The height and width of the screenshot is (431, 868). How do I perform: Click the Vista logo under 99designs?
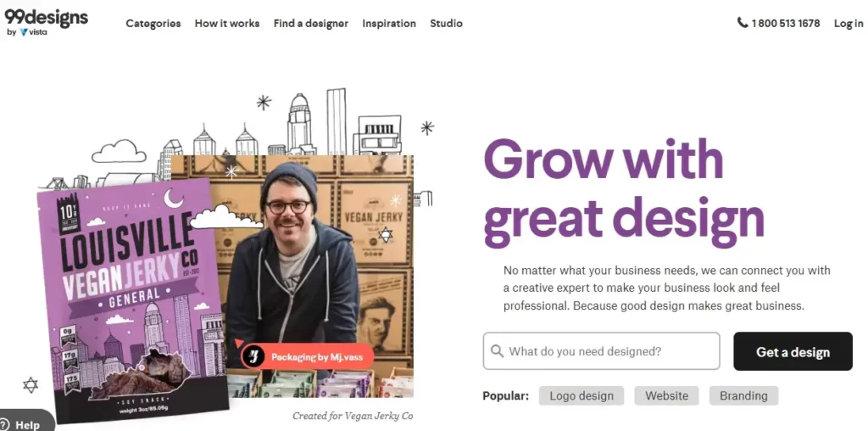tap(33, 32)
